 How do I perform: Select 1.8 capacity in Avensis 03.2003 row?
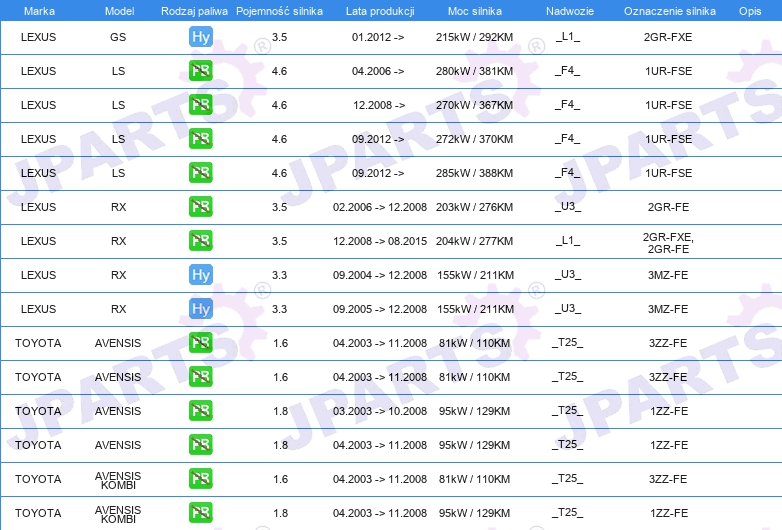[280, 411]
